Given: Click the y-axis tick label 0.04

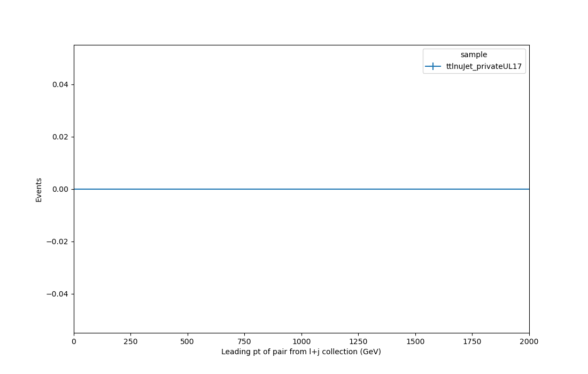Looking at the screenshot, I should coord(60,85).
